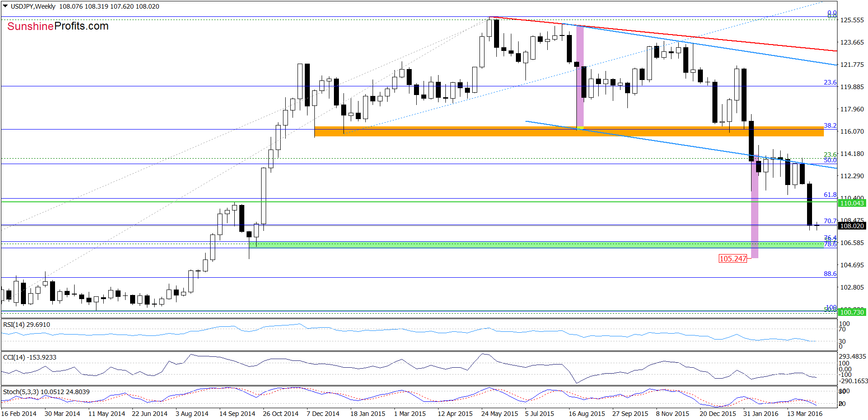Click the green 110.043 price level tag

click(852, 203)
